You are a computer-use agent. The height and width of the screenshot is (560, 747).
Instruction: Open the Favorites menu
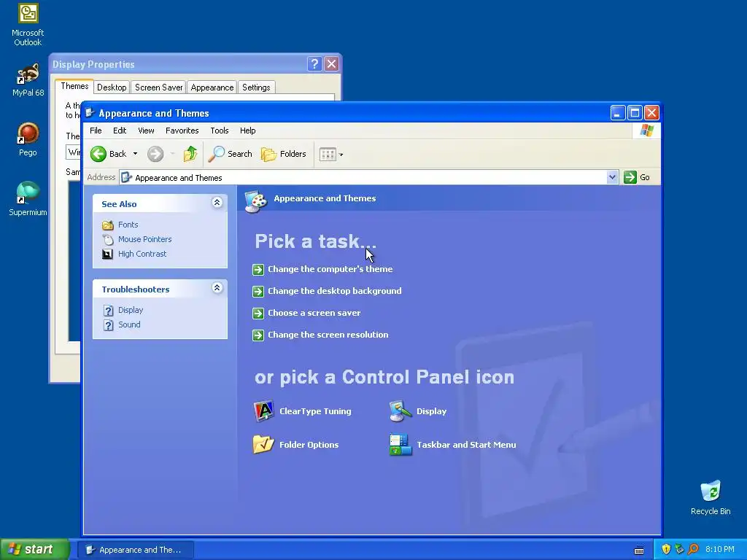(182, 131)
